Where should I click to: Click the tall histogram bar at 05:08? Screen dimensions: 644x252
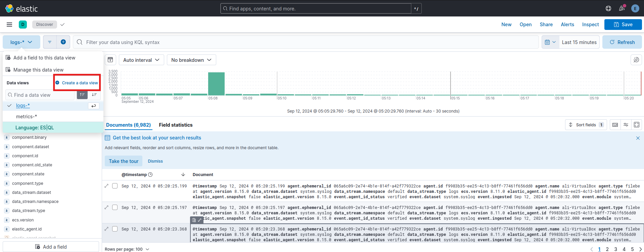[216, 84]
